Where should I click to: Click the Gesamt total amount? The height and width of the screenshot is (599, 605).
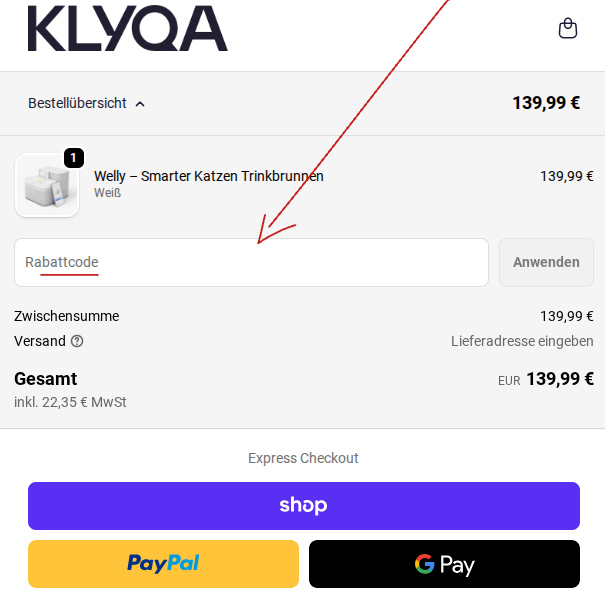tap(560, 379)
